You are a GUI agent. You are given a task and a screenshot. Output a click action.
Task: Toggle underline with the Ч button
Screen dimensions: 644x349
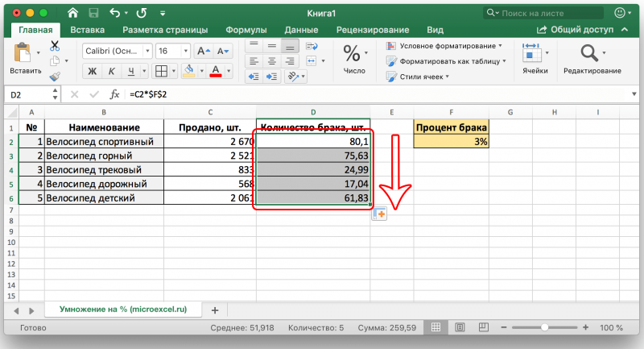click(131, 71)
